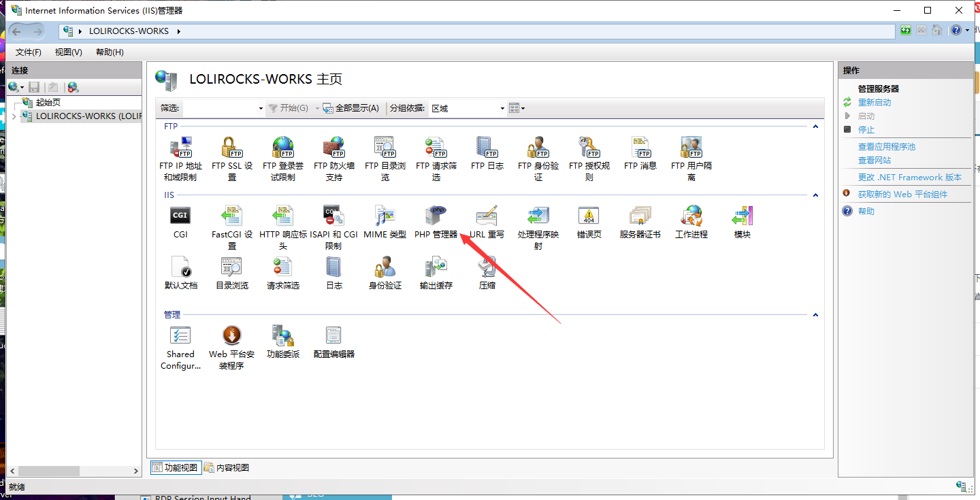Open the FTP 消息 icon
Image resolution: width=980 pixels, height=500 pixels.
[640, 152]
